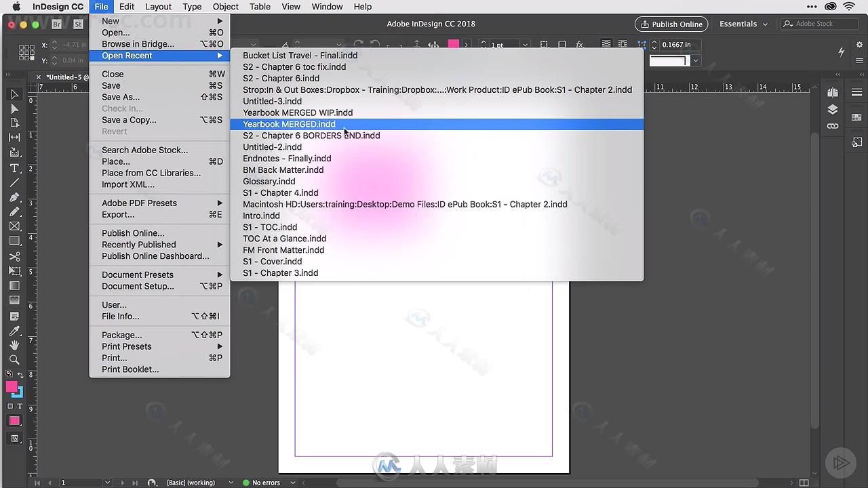Toggle formatting affects text
This screenshot has width=868, height=488.
[20, 406]
